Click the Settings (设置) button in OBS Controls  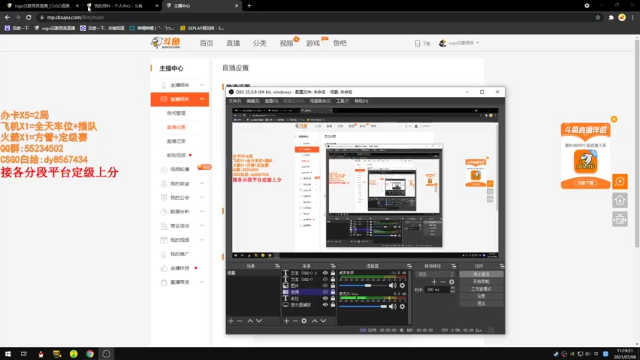[481, 296]
